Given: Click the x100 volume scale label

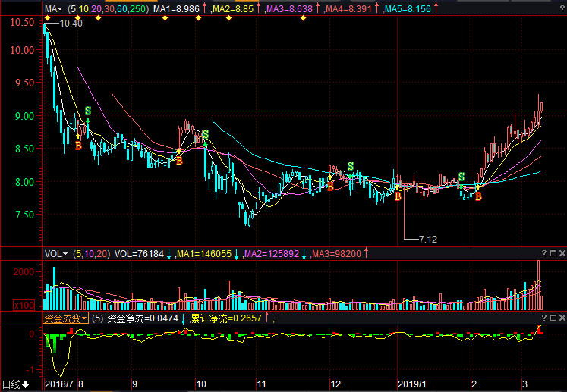Looking at the screenshot, I should coord(25,305).
